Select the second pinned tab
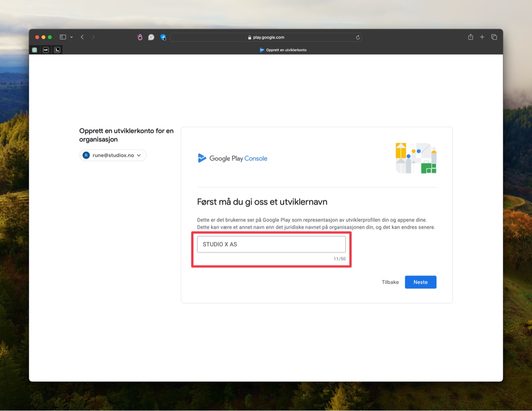This screenshot has width=532, height=411. pos(46,50)
